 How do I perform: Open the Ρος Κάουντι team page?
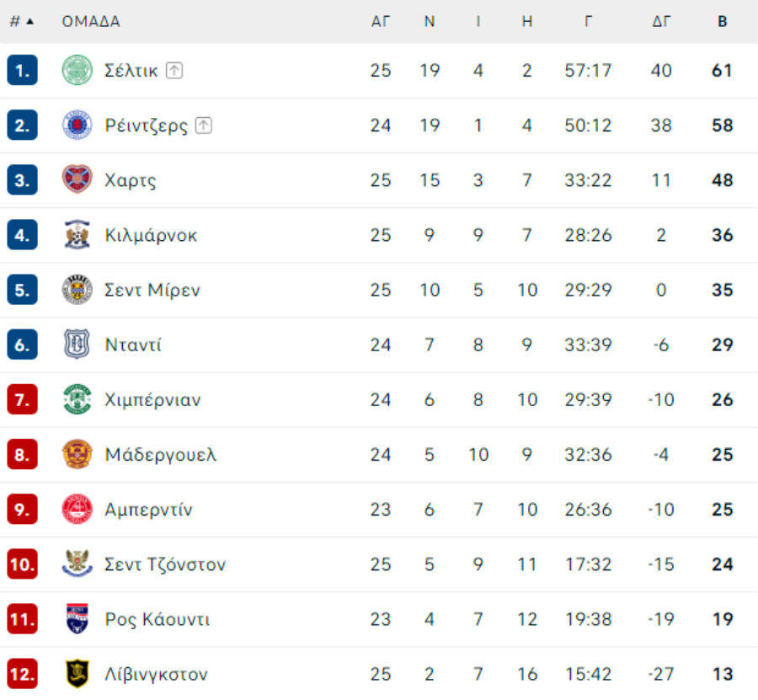[157, 619]
